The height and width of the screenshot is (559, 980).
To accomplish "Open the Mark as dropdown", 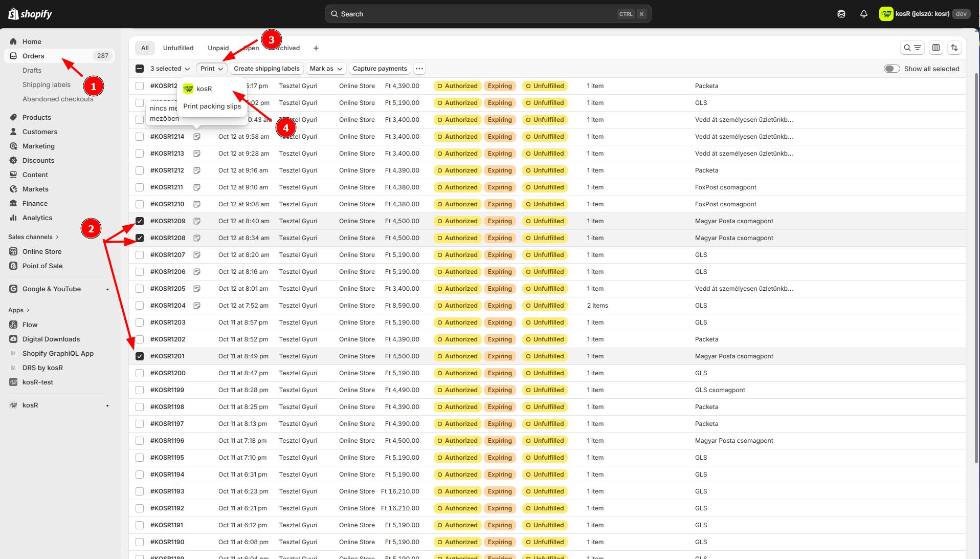I will (x=325, y=69).
